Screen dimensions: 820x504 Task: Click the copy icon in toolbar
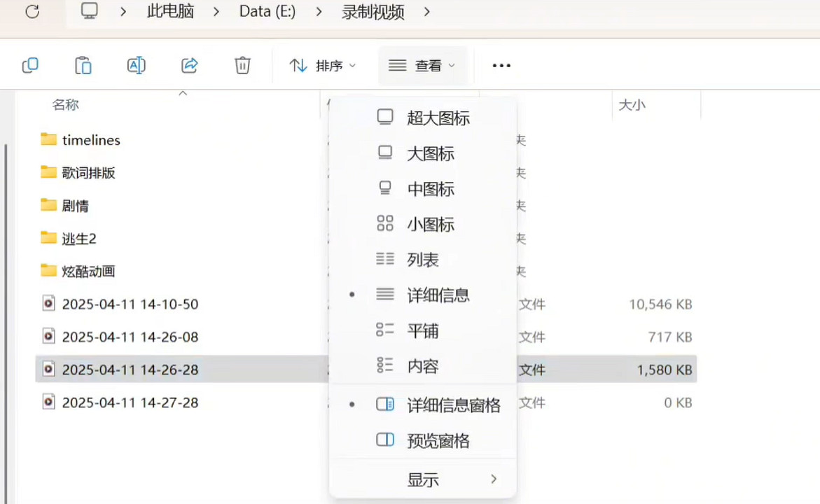tap(30, 66)
